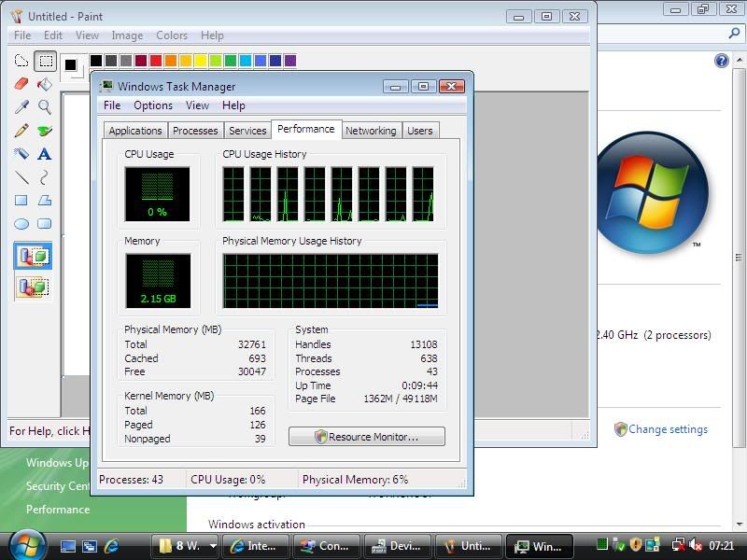Image resolution: width=747 pixels, height=560 pixels.
Task: Click the Physical Memory Total value 32761
Action: [252, 344]
